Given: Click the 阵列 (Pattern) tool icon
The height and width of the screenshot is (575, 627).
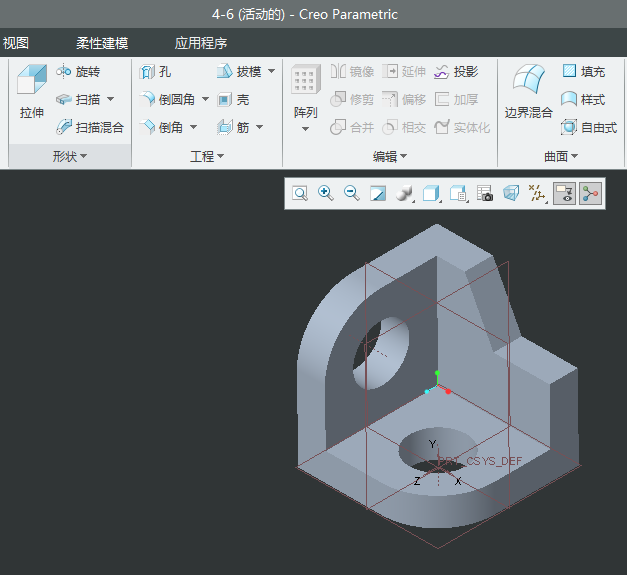Looking at the screenshot, I should coord(306,80).
